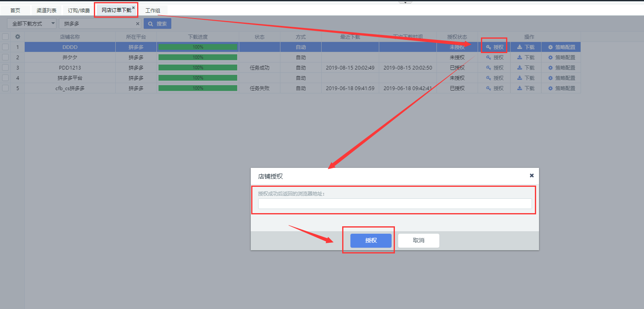Image resolution: width=644 pixels, height=309 pixels.
Task: Switch to the 渠道列表 tab
Action: tap(47, 10)
